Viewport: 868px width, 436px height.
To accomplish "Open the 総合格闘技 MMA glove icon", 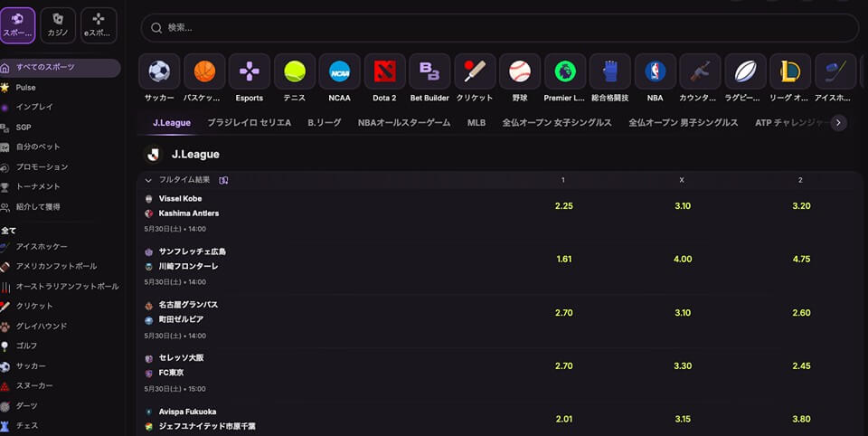I will [x=610, y=71].
